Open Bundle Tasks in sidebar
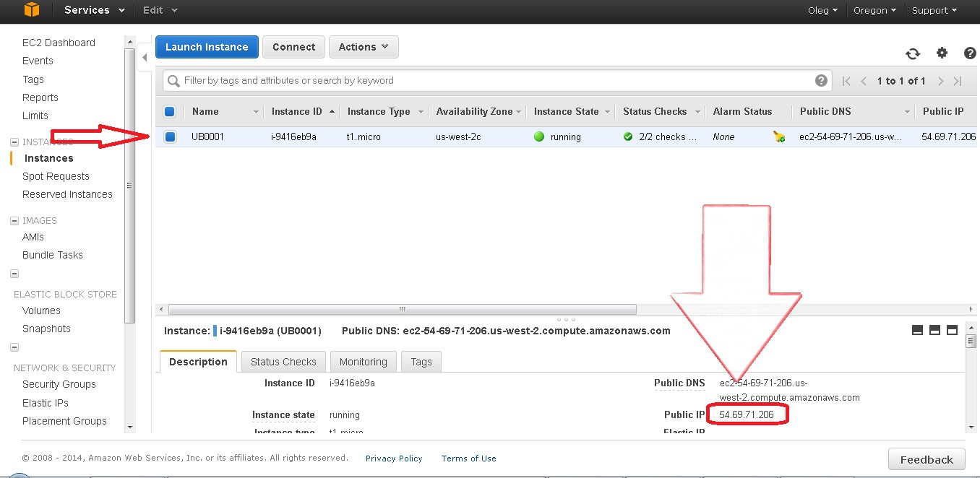 [53, 255]
